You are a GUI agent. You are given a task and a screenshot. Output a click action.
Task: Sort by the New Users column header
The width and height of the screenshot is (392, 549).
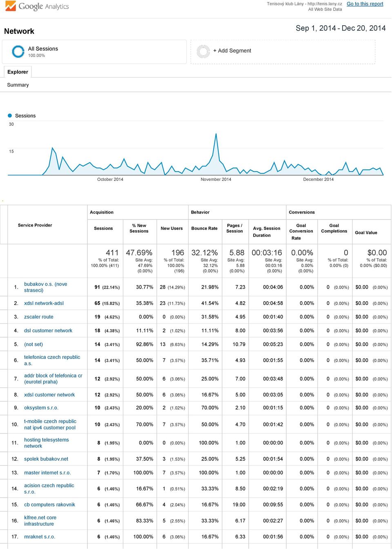point(171,229)
